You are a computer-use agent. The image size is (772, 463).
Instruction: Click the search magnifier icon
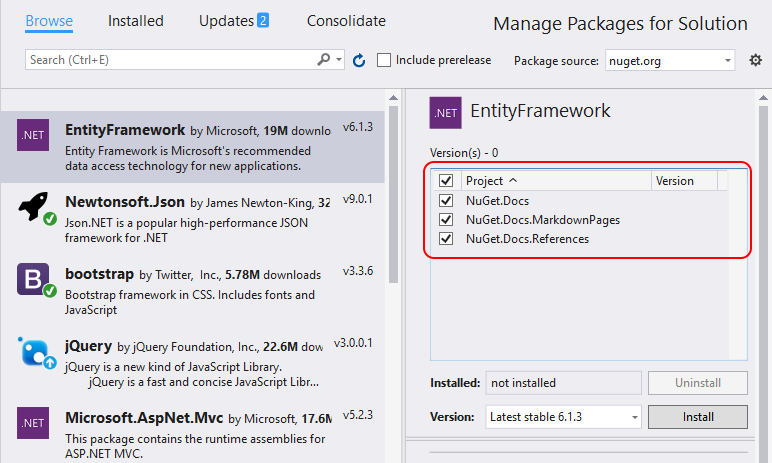324,60
